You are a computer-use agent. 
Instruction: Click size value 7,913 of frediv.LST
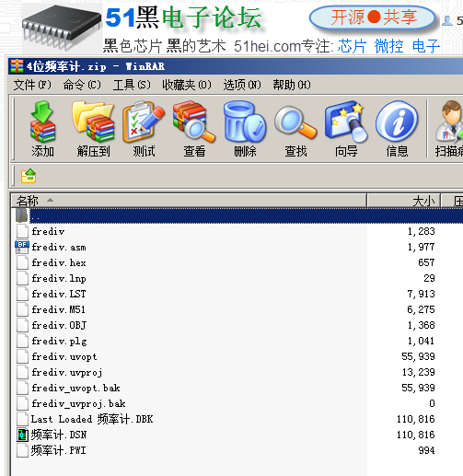click(421, 294)
